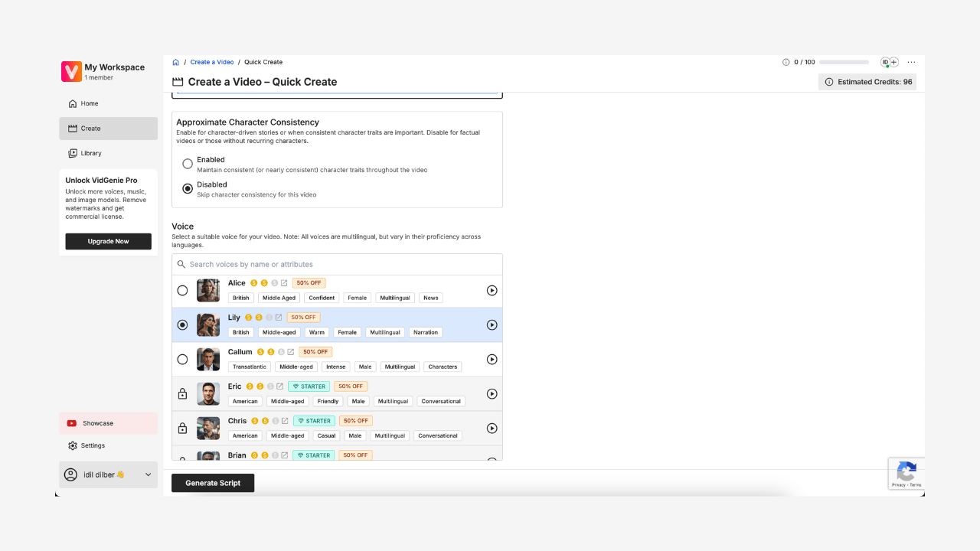
Task: Play the Alice voice preview
Action: (x=492, y=290)
